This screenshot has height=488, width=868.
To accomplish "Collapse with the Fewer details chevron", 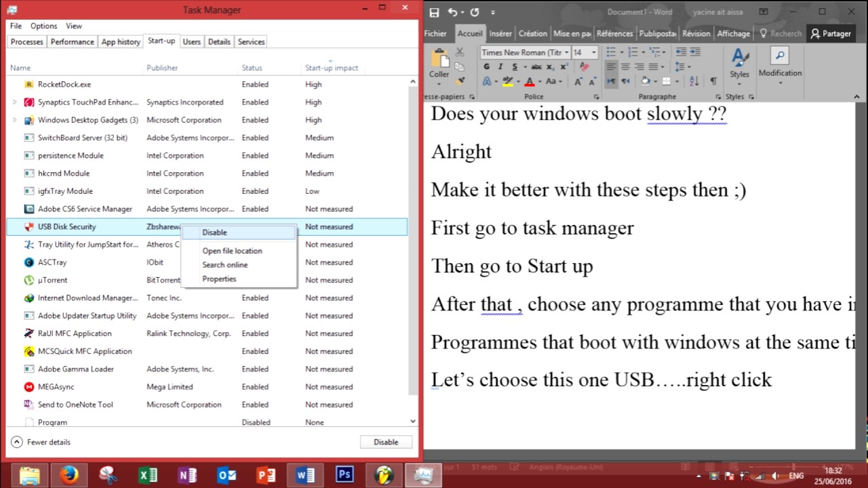I will 17,442.
